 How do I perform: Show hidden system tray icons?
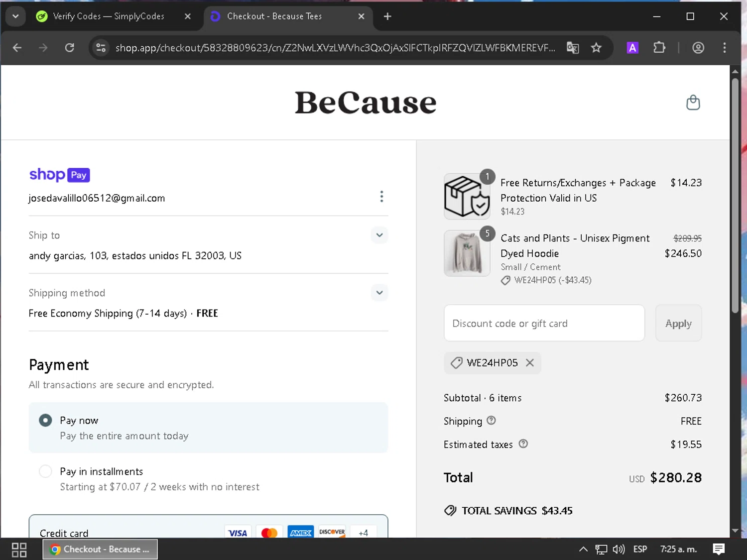pyautogui.click(x=583, y=549)
